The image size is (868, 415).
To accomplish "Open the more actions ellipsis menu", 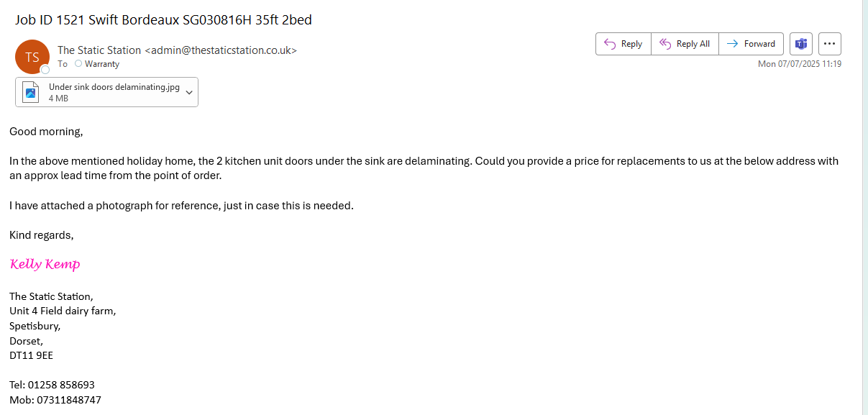I will pos(829,44).
